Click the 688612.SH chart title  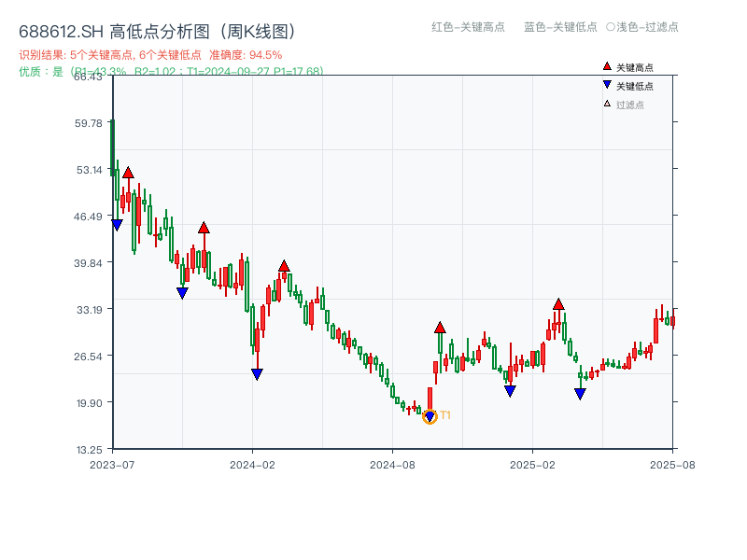159,29
